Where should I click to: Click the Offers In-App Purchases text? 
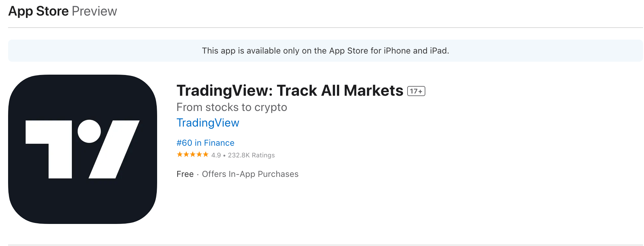(x=250, y=174)
